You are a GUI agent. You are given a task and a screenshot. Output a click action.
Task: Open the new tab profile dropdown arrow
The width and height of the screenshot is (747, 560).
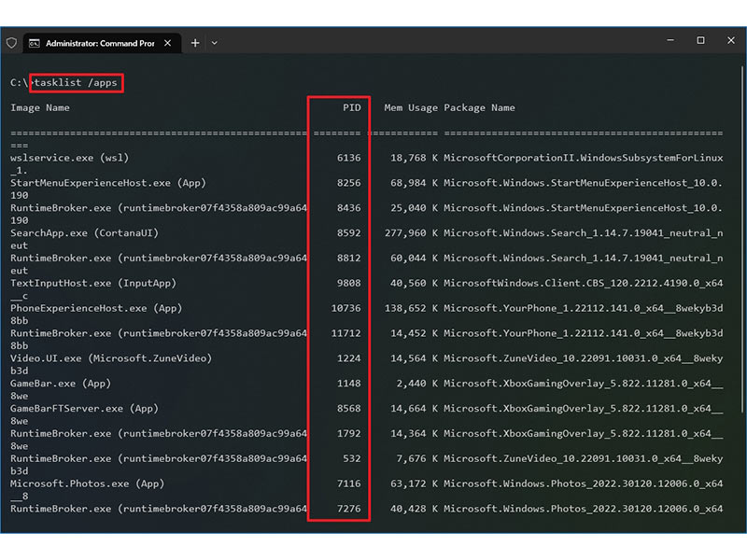(x=215, y=43)
